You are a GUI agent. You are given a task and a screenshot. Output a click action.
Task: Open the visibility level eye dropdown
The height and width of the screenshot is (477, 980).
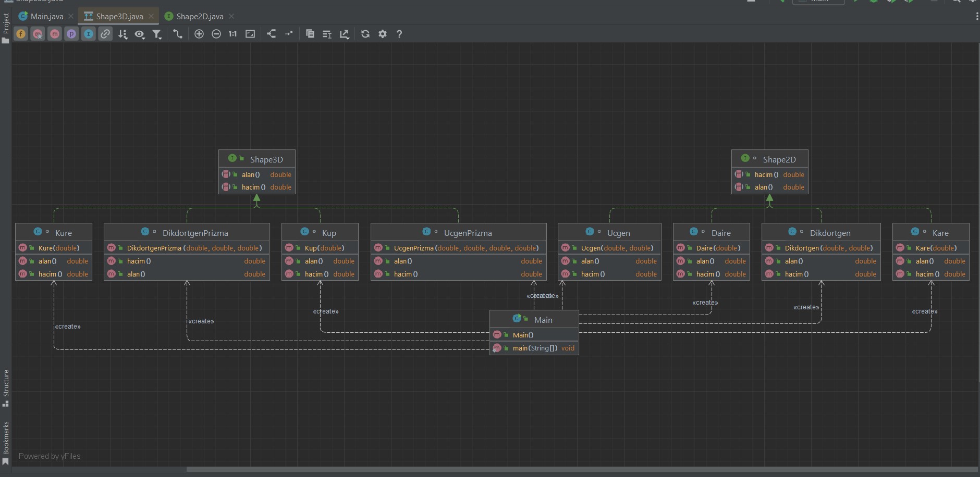pyautogui.click(x=140, y=34)
